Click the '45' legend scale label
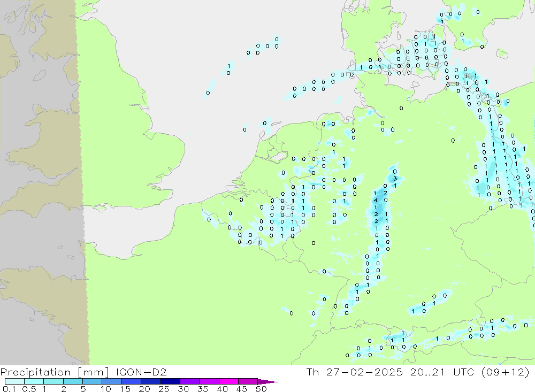The height and width of the screenshot is (392, 535). [242, 389]
